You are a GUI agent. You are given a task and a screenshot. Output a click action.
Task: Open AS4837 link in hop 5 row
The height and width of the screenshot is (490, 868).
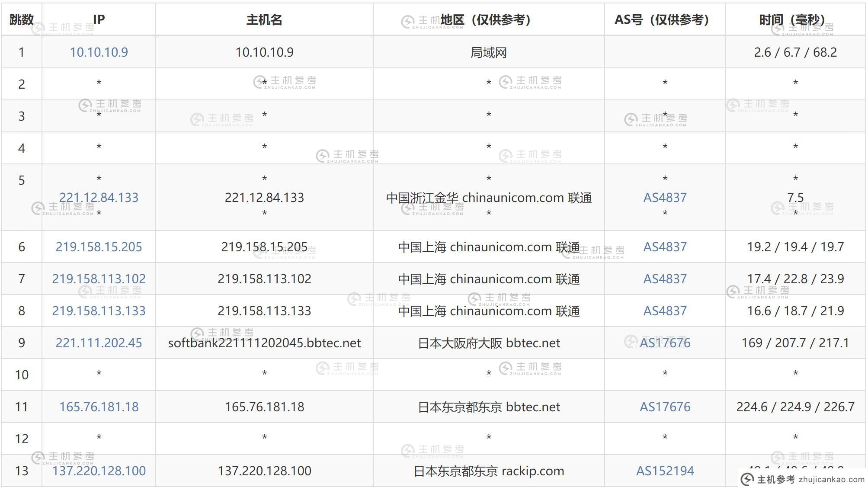coord(665,198)
